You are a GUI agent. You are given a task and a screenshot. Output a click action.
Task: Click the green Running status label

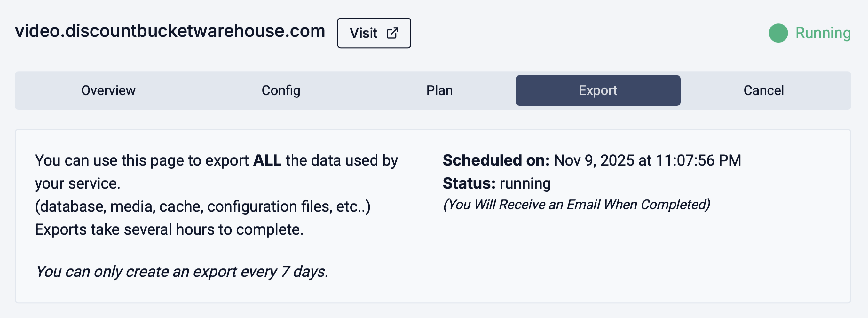tap(823, 33)
